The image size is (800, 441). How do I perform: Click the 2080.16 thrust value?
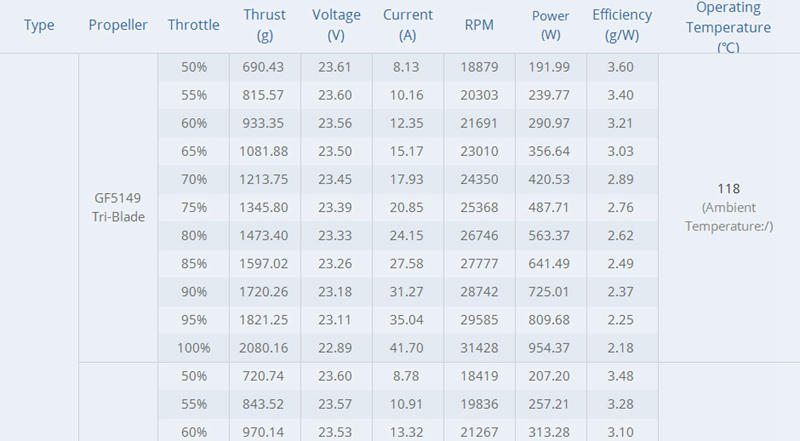click(x=264, y=347)
